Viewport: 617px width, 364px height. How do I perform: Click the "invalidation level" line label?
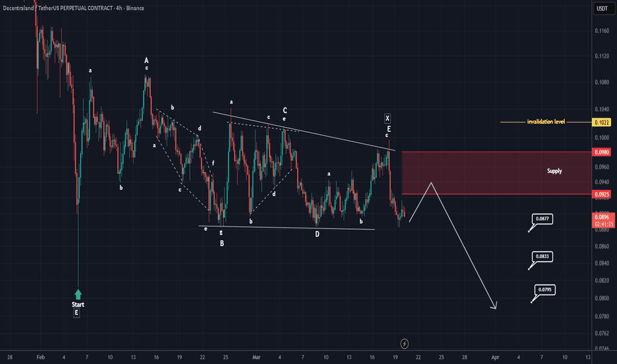(546, 122)
